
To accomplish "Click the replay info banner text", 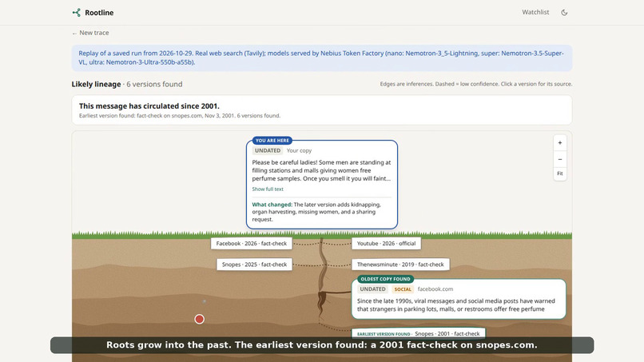I will point(321,58).
